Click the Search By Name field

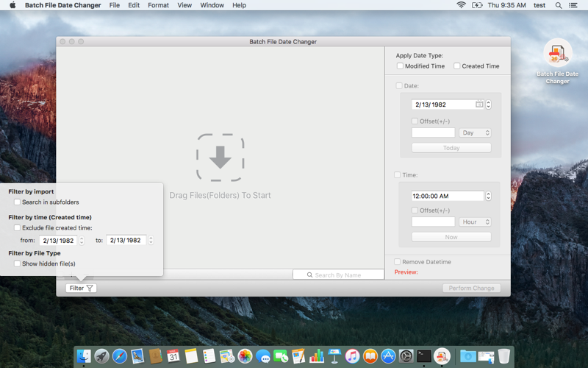[x=338, y=275]
